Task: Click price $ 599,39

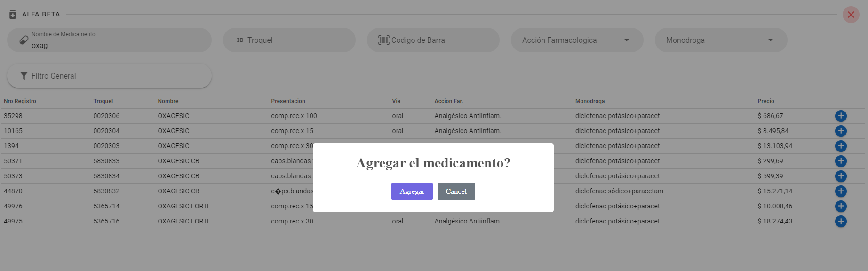Action: coord(770,176)
